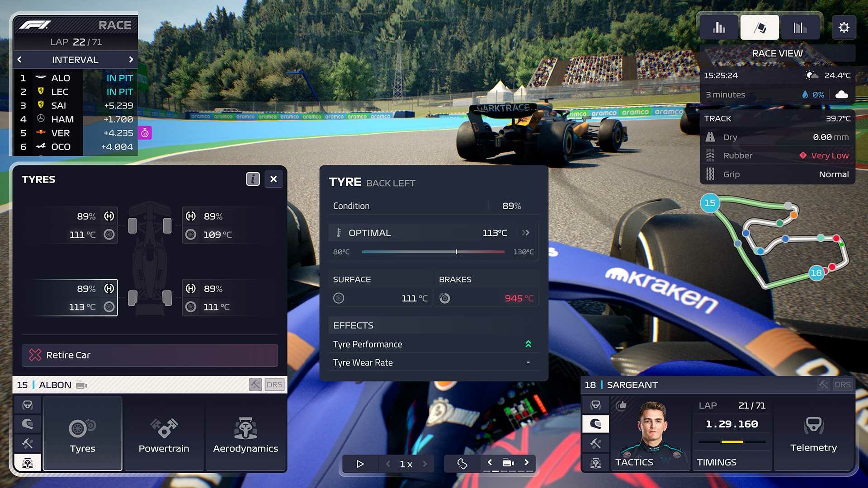Screen dimensions: 868x488
Task: Expand the tyre temperature optimal range
Action: coord(525,232)
